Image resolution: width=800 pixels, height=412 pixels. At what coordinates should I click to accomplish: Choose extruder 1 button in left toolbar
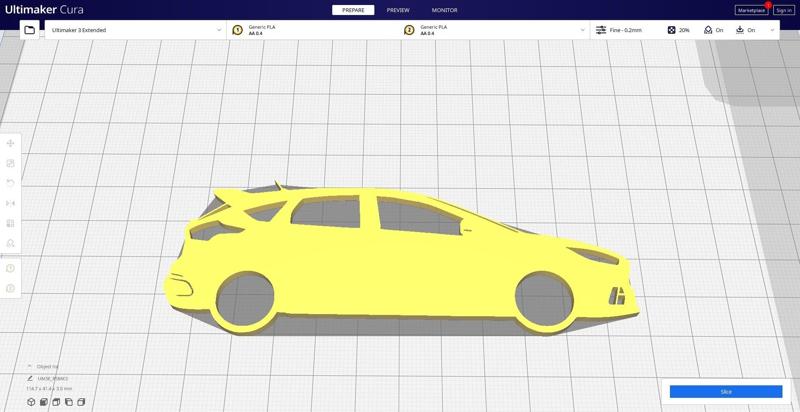(10, 268)
